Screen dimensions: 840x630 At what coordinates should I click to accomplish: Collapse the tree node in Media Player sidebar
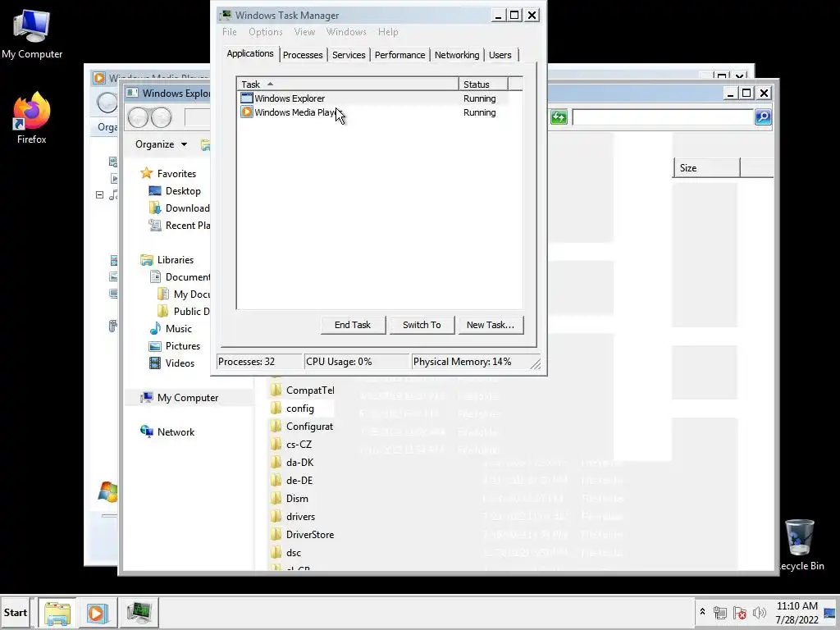[99, 195]
